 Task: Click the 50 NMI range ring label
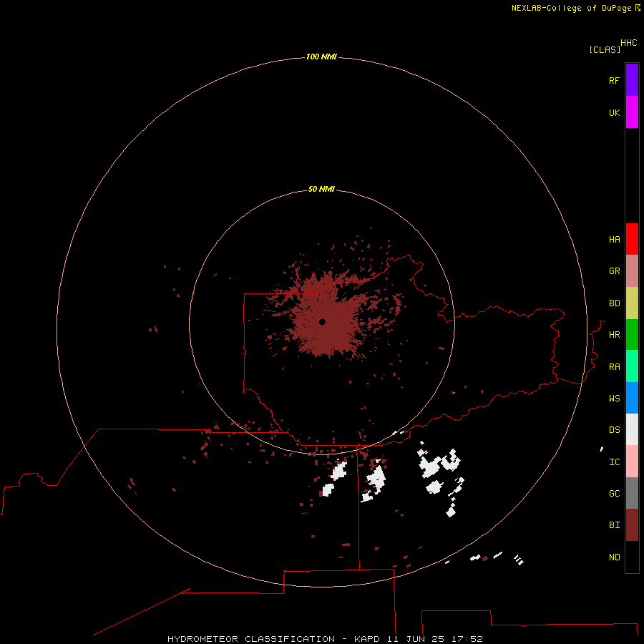[321, 189]
